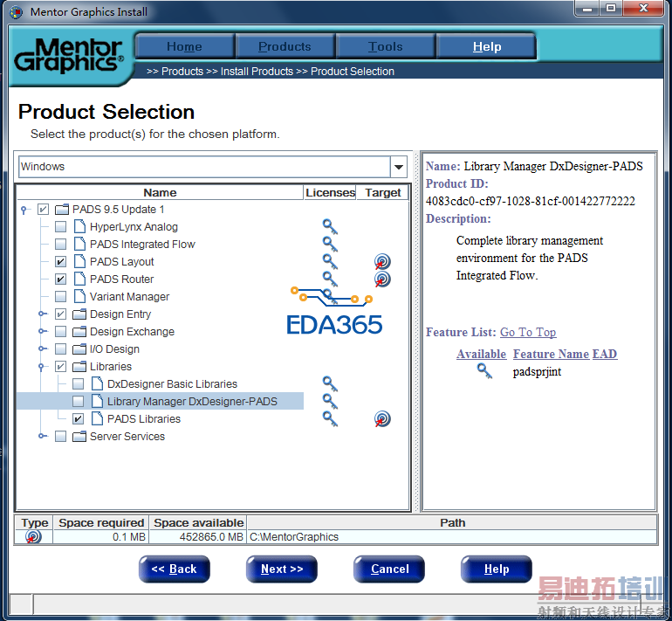This screenshot has width=672, height=621.
Task: Click the EAD column link
Action: 605,355
